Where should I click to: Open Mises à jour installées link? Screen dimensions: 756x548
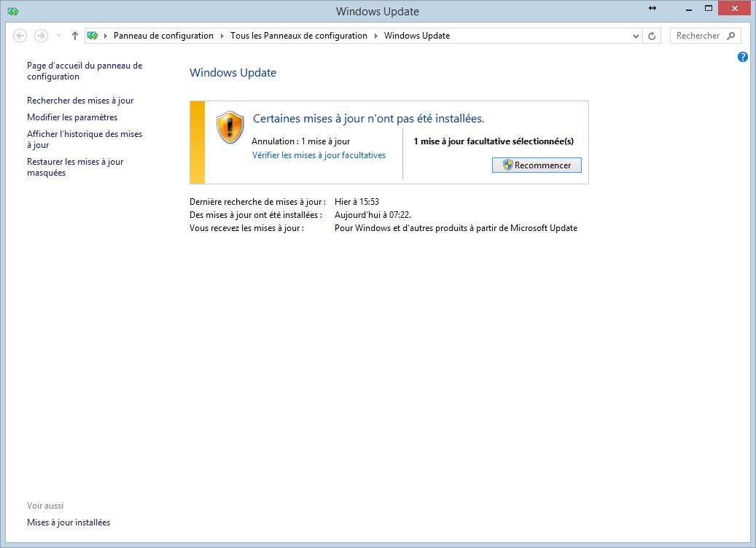(69, 522)
